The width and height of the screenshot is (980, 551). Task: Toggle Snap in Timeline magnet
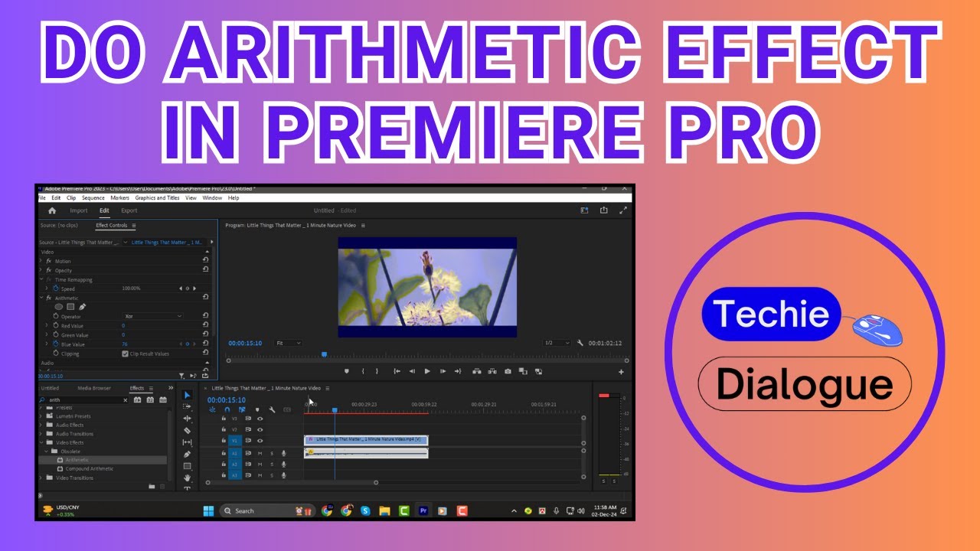pyautogui.click(x=227, y=409)
